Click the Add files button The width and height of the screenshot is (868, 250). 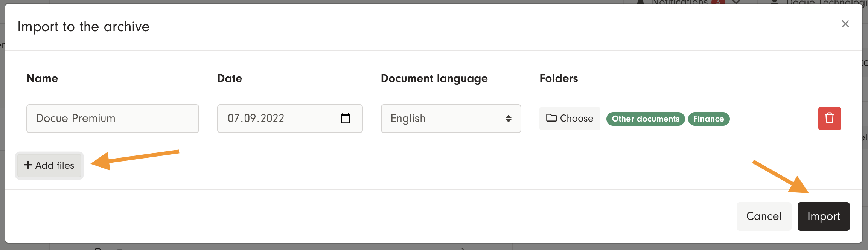pyautogui.click(x=49, y=165)
